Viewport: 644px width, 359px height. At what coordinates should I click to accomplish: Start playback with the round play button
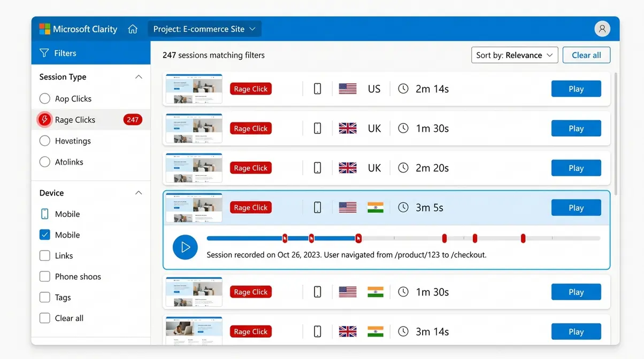click(185, 247)
